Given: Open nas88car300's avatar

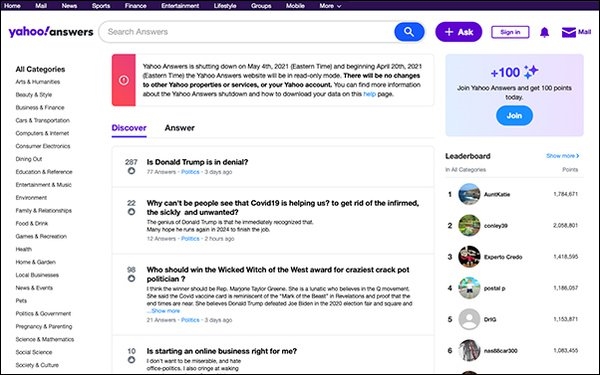Looking at the screenshot, I should pos(469,351).
